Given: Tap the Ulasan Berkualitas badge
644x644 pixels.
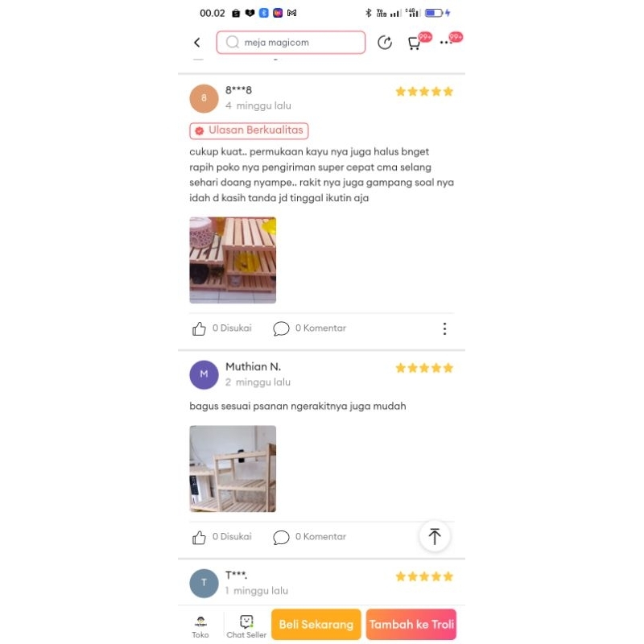Looking at the screenshot, I should 249,130.
